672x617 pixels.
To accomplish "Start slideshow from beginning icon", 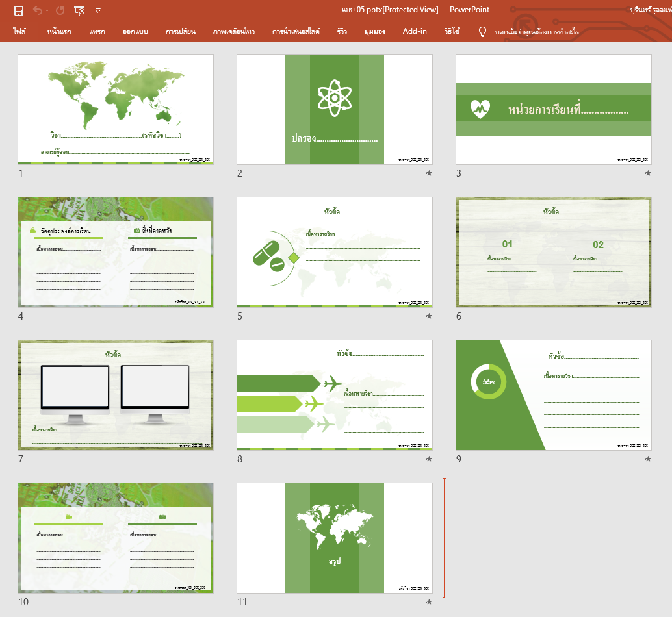I will 79,10.
